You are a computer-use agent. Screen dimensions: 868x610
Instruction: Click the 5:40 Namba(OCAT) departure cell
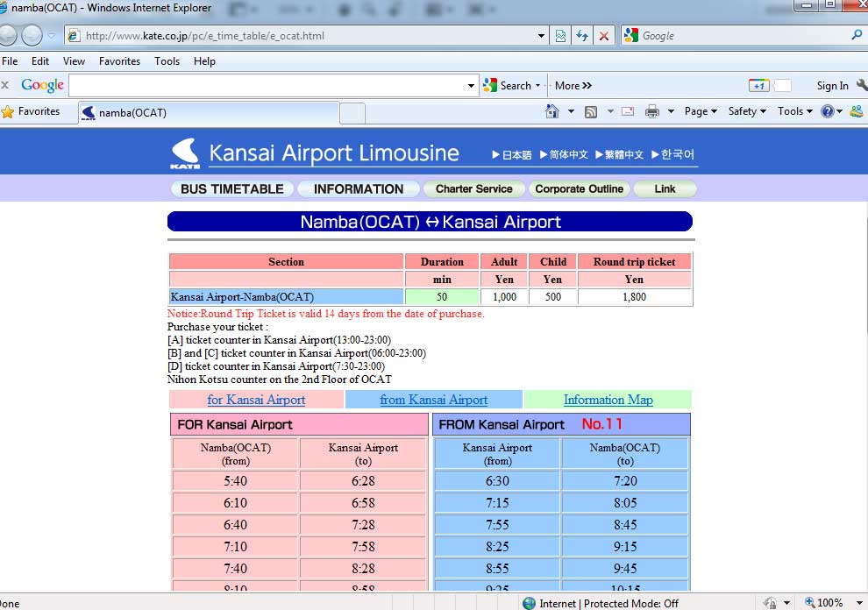click(235, 481)
